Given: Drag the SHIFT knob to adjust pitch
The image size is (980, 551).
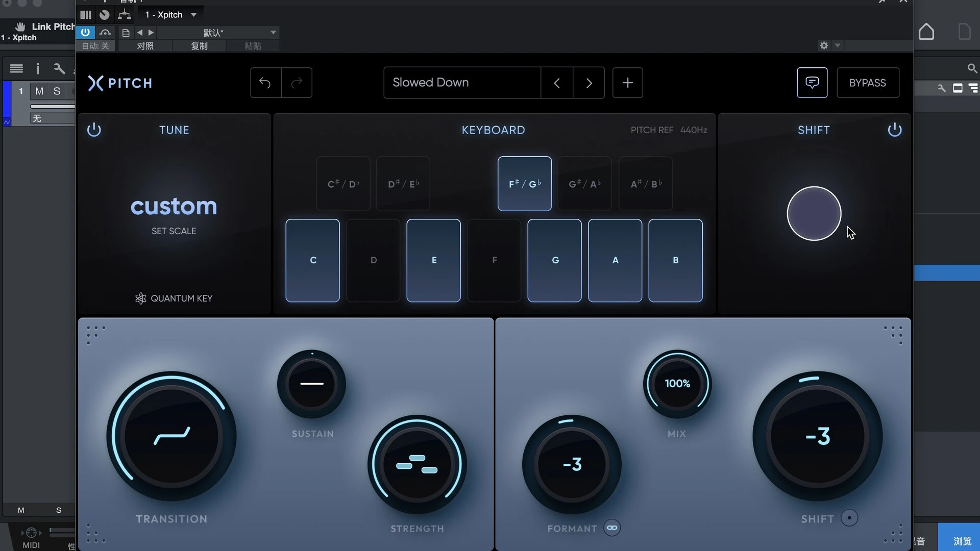Looking at the screenshot, I should click(x=817, y=436).
